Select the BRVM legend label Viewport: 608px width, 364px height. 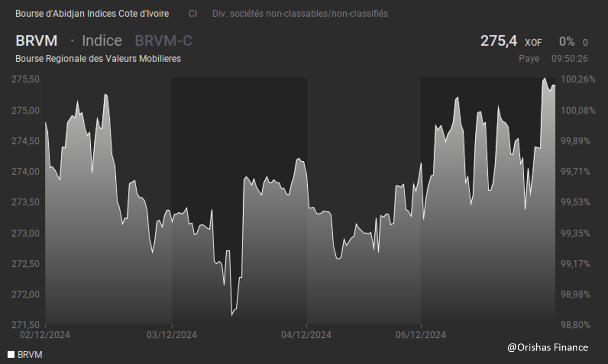pyautogui.click(x=30, y=355)
